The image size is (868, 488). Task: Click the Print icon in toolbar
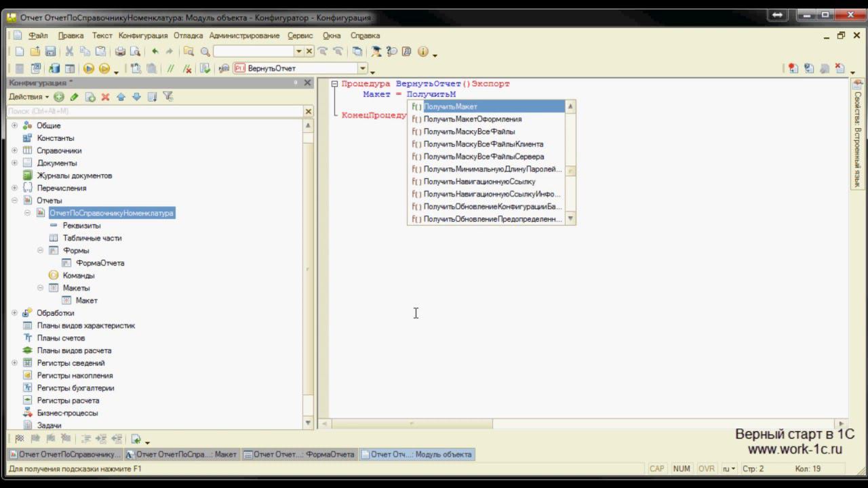(120, 52)
